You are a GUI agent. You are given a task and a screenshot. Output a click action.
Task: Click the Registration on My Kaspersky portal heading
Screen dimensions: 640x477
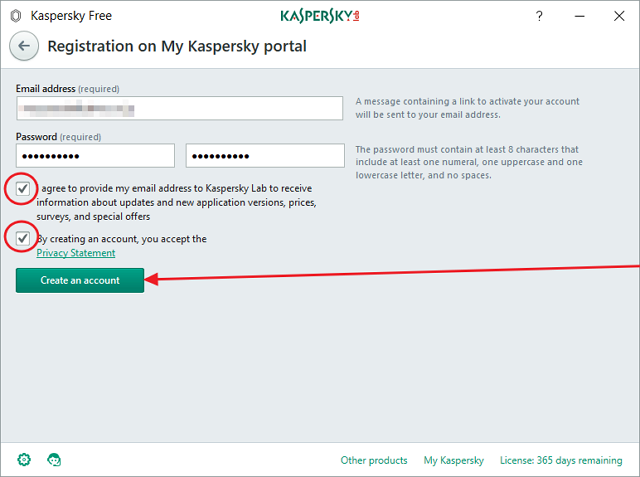click(x=177, y=46)
